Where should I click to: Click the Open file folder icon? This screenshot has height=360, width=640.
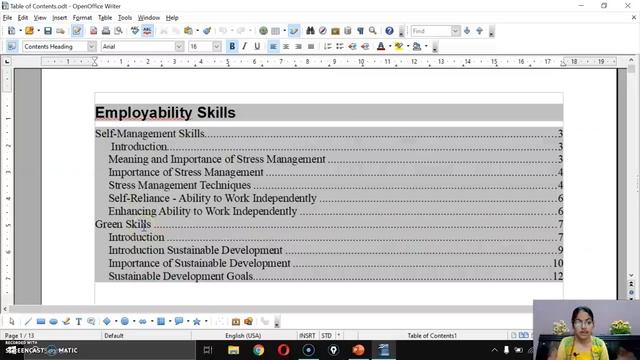point(29,31)
